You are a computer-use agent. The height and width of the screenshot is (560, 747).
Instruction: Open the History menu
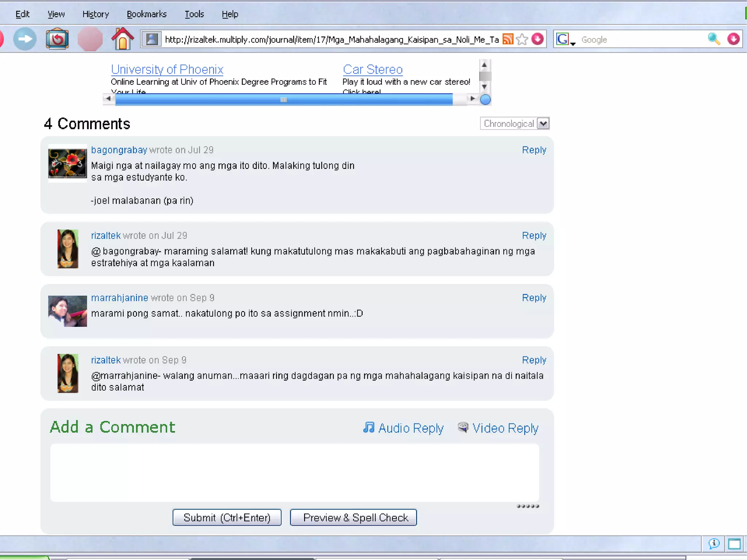click(x=96, y=14)
